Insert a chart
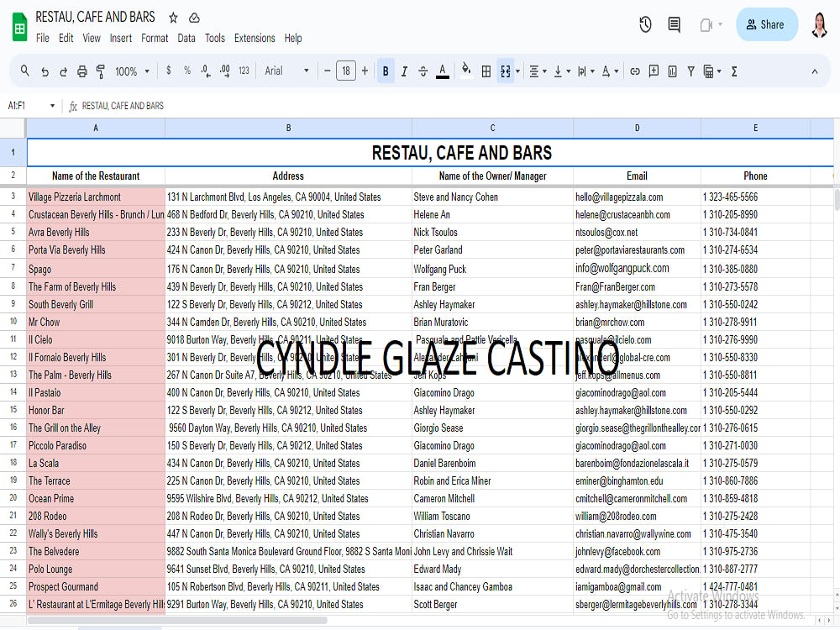This screenshot has width=840, height=630. click(672, 71)
